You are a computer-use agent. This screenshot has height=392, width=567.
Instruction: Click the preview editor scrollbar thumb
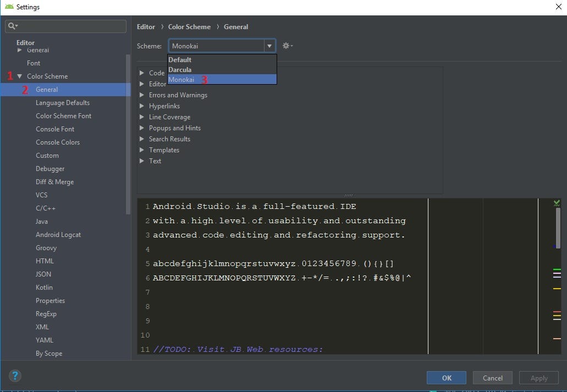pos(558,228)
